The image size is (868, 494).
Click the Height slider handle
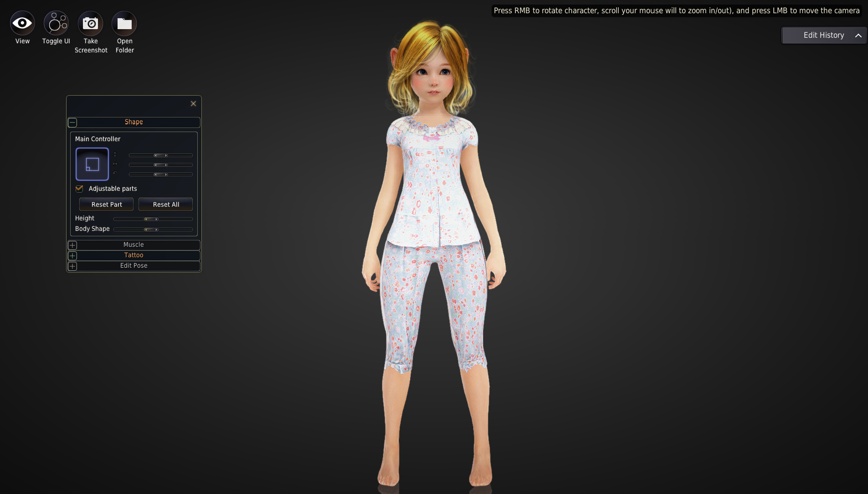[x=151, y=219]
